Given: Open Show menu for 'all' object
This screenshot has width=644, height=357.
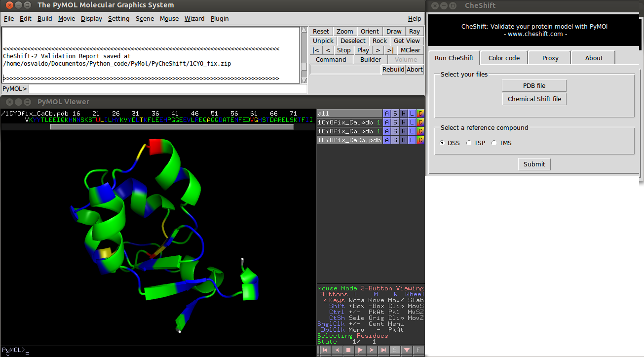Looking at the screenshot, I should (395, 114).
